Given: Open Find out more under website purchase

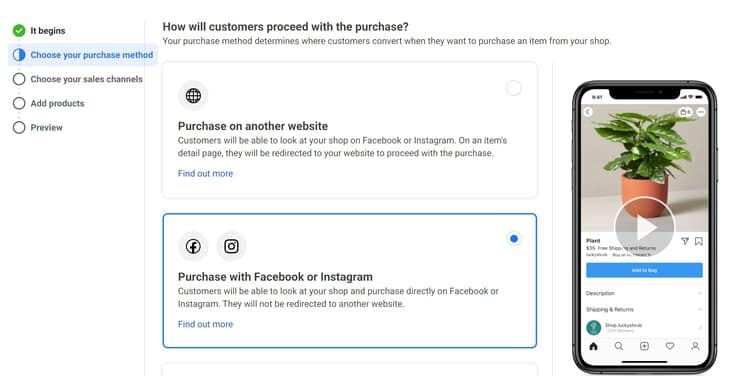Looking at the screenshot, I should 206,174.
